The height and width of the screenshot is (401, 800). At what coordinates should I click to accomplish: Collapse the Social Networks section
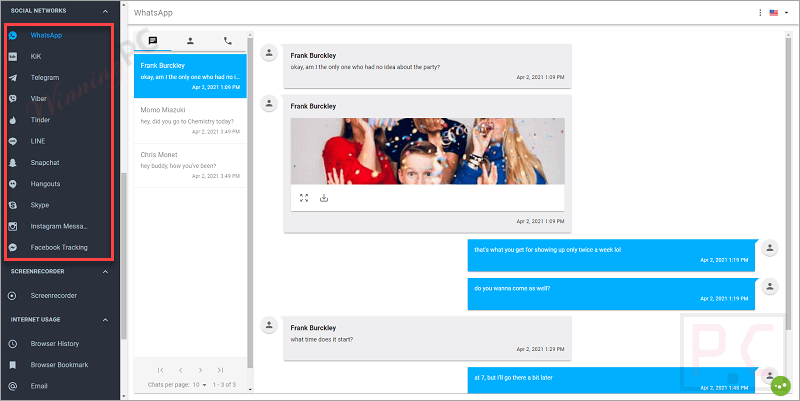tap(107, 11)
